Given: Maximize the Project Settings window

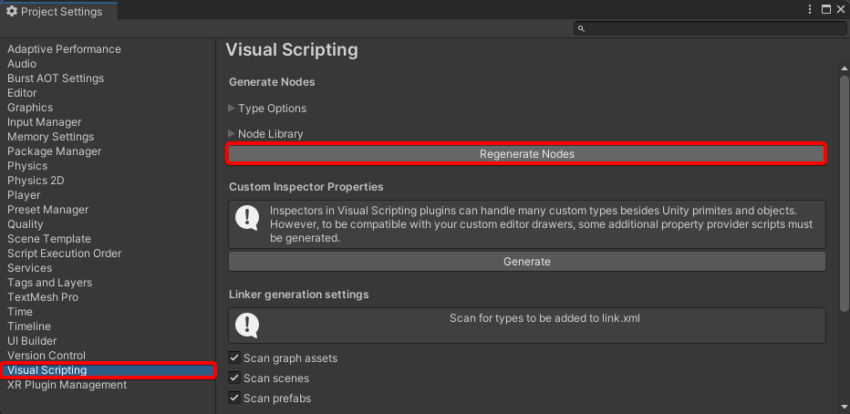Looking at the screenshot, I should pos(826,10).
